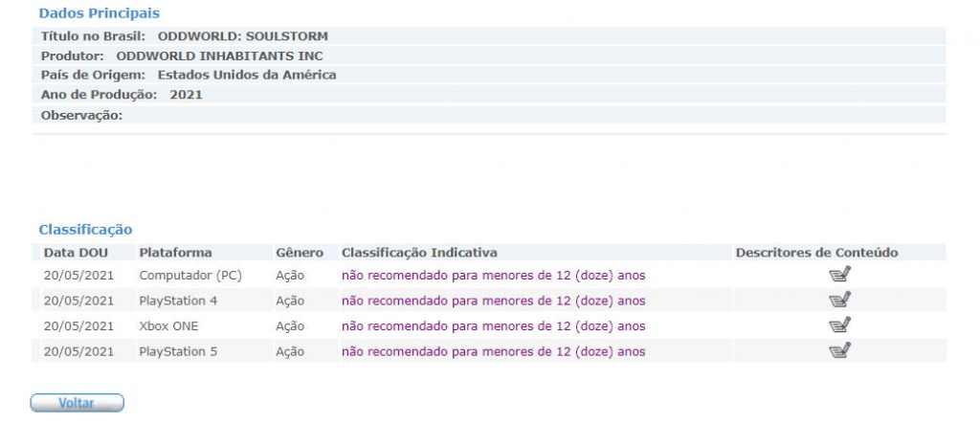Select the production year 2021
This screenshot has height=446, width=980.
click(186, 95)
